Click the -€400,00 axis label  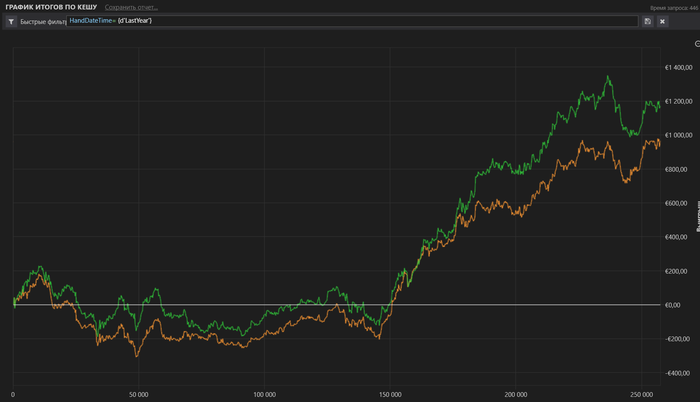677,373
